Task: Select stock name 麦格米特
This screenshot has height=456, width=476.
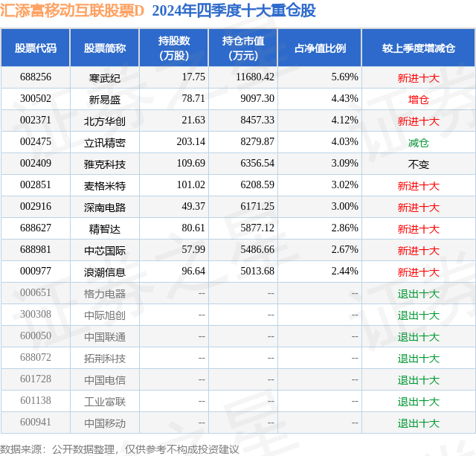Action: 105,186
